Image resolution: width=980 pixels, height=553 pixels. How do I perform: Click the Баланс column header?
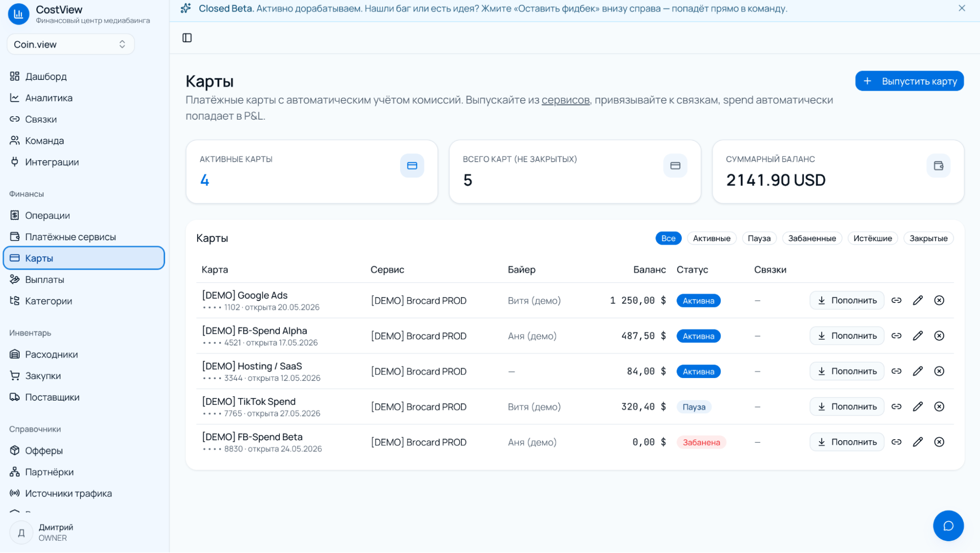pos(649,270)
